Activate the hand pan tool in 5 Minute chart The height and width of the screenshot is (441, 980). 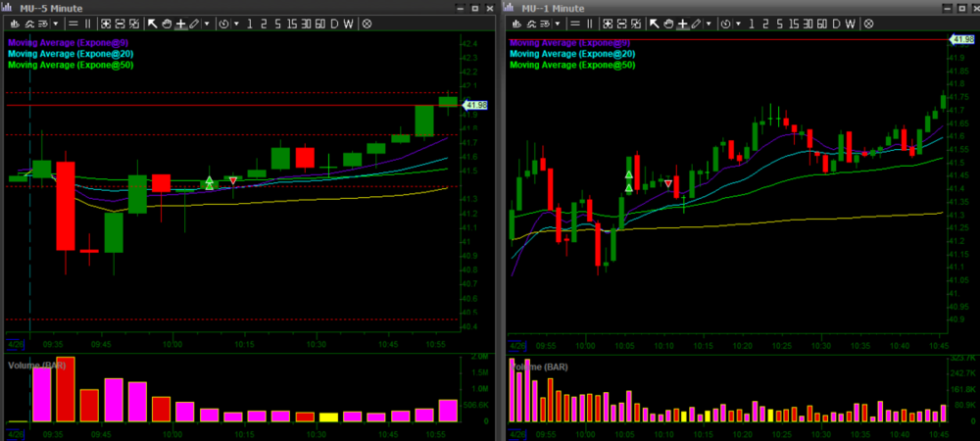point(167,24)
